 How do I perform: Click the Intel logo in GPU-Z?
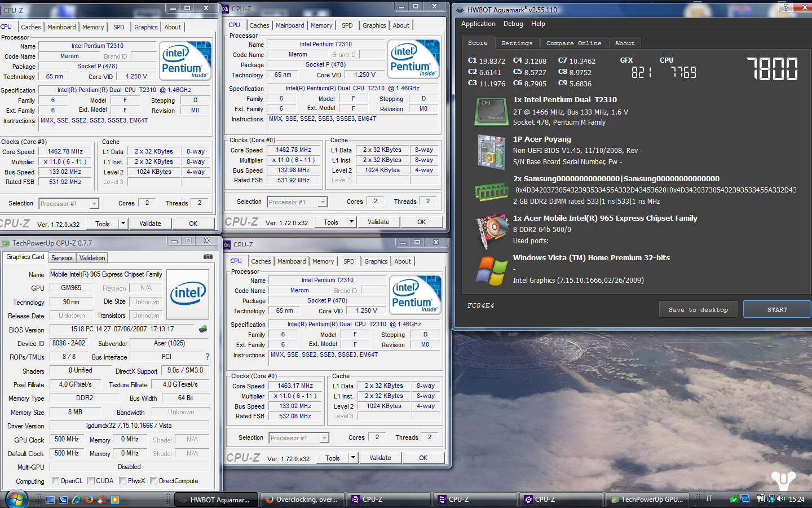[188, 294]
